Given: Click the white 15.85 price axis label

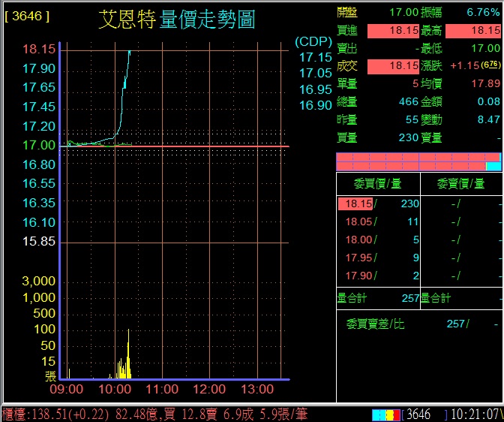Looking at the screenshot, I should click(39, 241).
